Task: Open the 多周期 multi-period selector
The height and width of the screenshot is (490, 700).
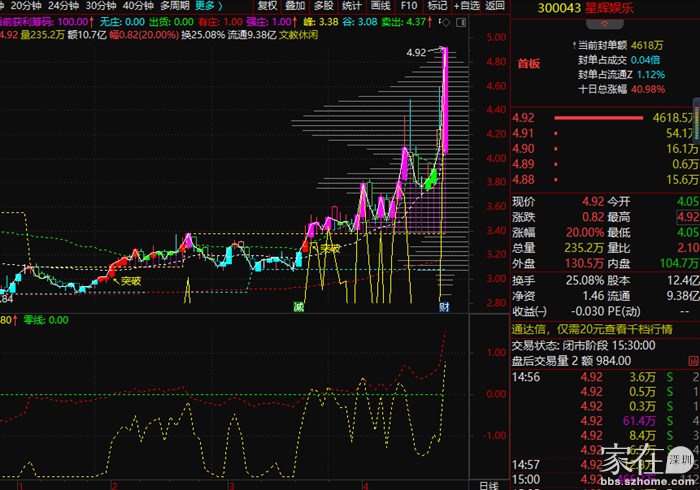Action: pos(174,5)
